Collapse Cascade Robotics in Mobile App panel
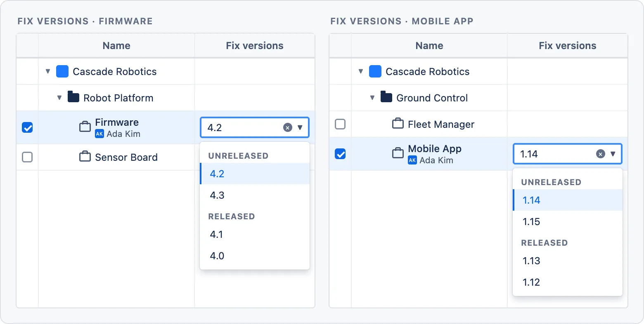 [x=361, y=71]
